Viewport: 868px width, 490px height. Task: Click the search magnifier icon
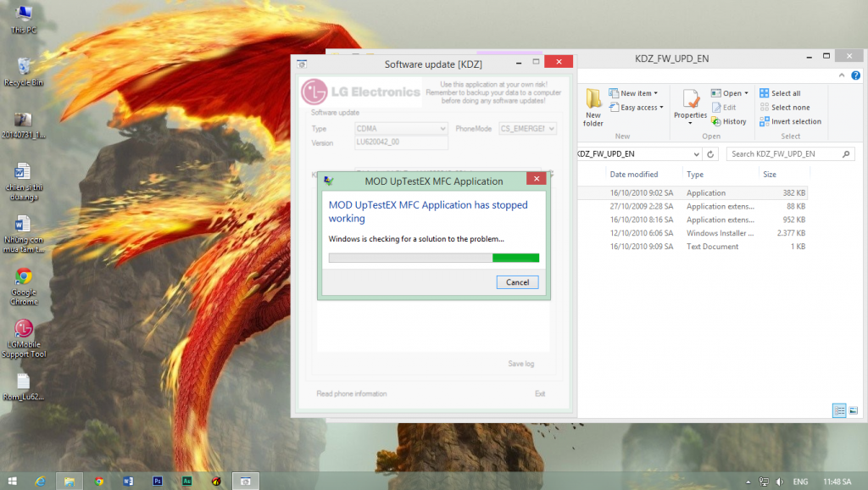point(846,154)
